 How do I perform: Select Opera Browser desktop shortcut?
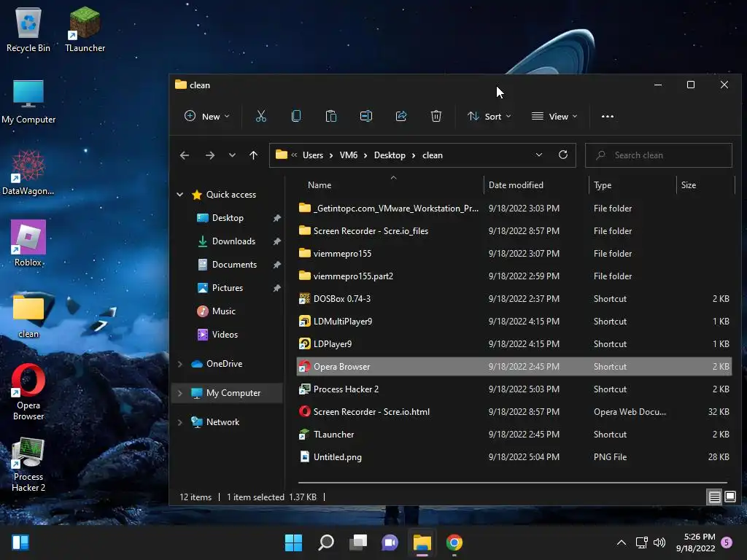28,392
